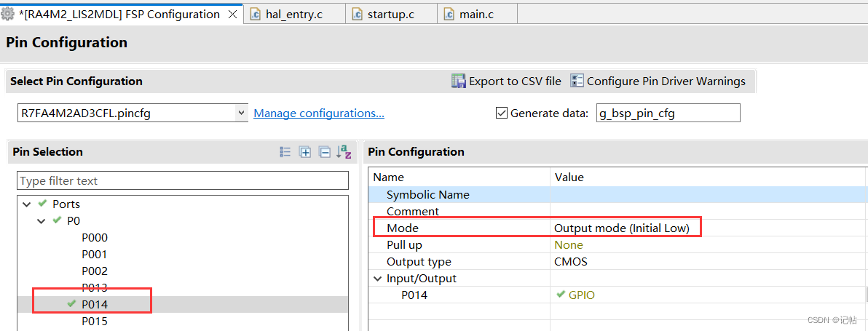This screenshot has height=331, width=868.
Task: Click the Type filter text field
Action: tap(182, 180)
